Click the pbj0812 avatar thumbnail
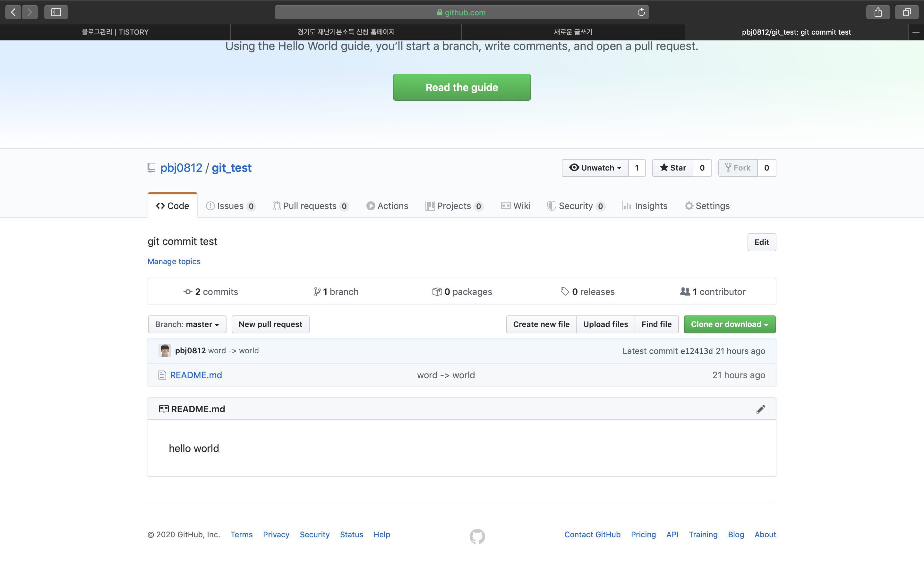 (165, 351)
